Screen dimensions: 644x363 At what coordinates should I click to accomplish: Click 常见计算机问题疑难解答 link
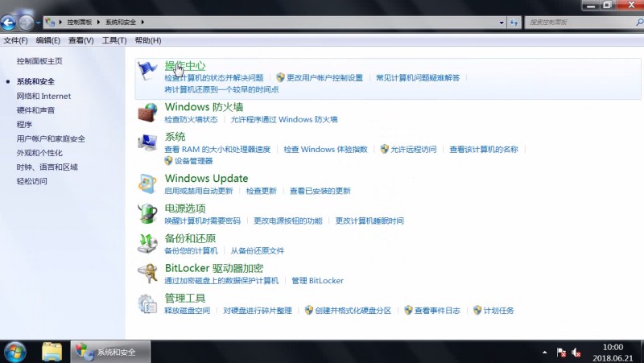pyautogui.click(x=418, y=77)
